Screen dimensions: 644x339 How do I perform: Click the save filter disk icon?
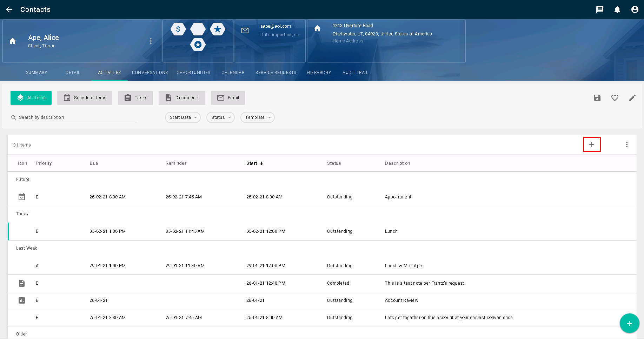pyautogui.click(x=597, y=98)
